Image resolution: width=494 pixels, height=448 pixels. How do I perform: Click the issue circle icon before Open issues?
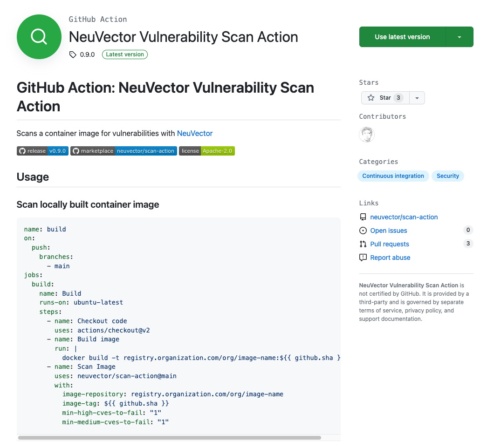click(x=363, y=230)
